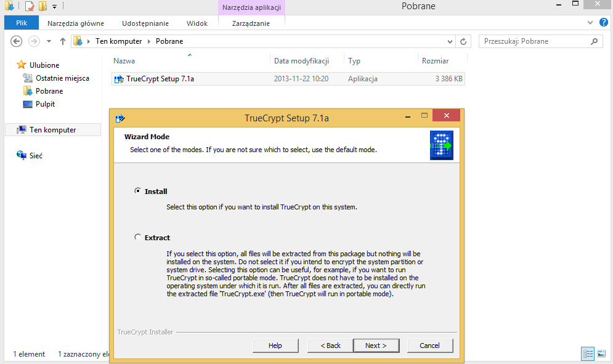Switch to large icons view layout icon
The width and height of the screenshot is (613, 364).
coord(601,354)
